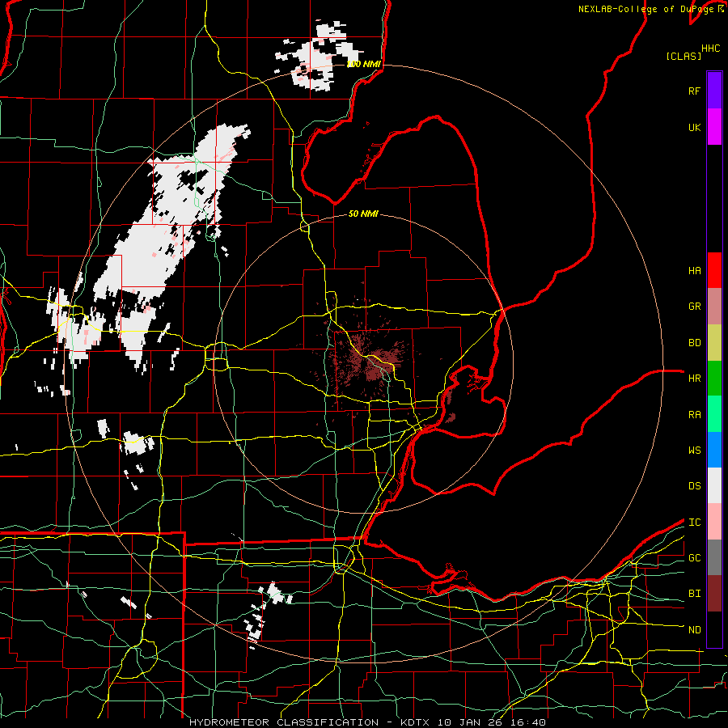Viewport: 728px width, 728px height.
Task: Click the GC legend label
Action: [694, 558]
